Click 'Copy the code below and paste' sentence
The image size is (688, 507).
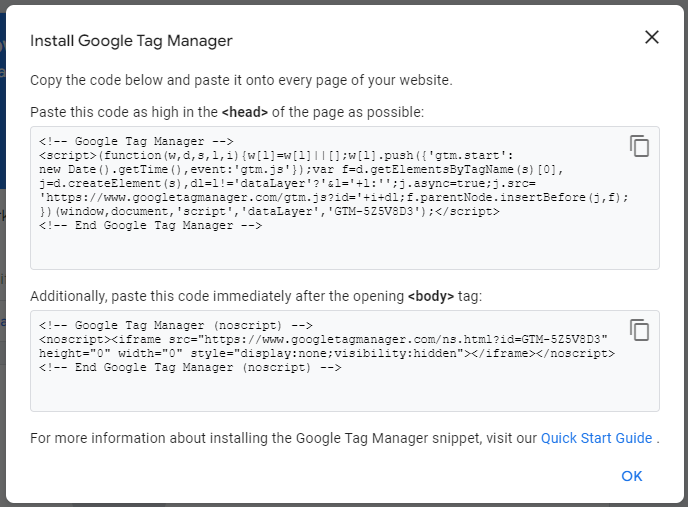(x=241, y=80)
